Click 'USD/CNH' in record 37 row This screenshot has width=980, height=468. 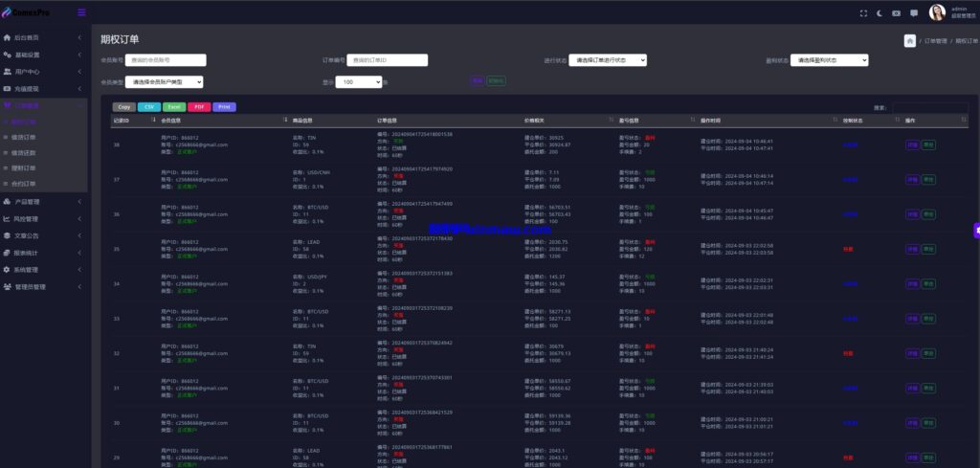(319, 172)
